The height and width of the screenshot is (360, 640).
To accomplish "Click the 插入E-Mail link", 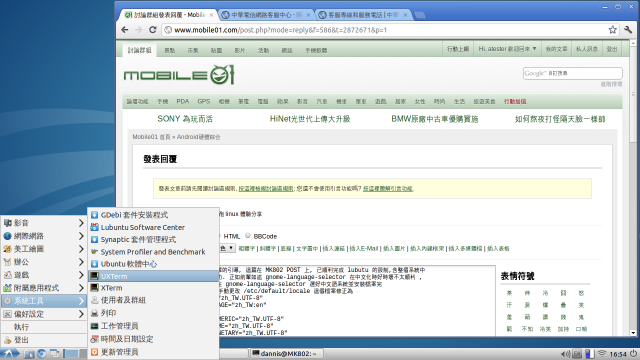I will coord(364,249).
